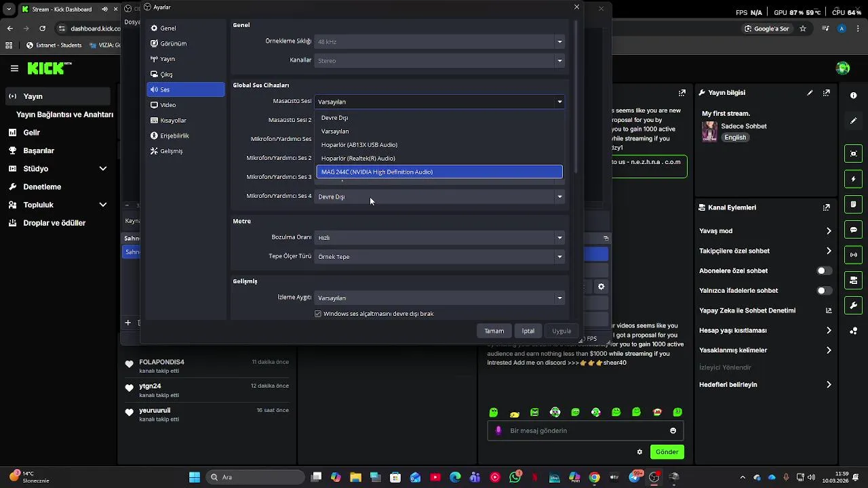Open Yapay Zeka ile Sohbet Denetimi stats icon
Viewport: 868px width, 488px height.
(829, 310)
